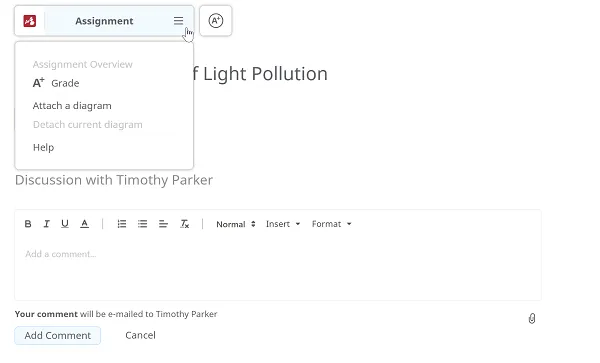Open the Normal text style dropdown
Viewport: 600px width, 363px height.
236,224
